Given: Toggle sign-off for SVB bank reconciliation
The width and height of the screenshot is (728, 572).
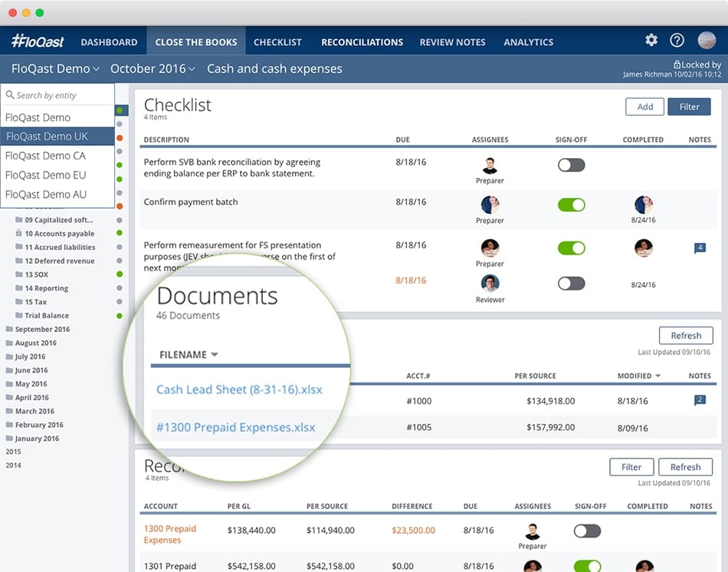Looking at the screenshot, I should pos(572,165).
